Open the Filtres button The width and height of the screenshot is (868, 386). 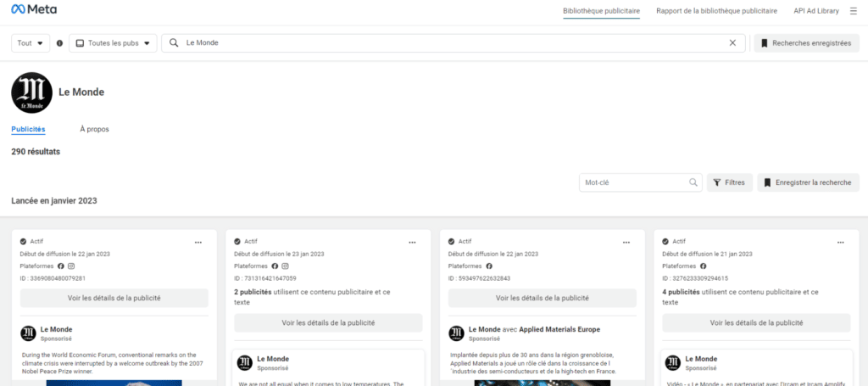pyautogui.click(x=730, y=182)
